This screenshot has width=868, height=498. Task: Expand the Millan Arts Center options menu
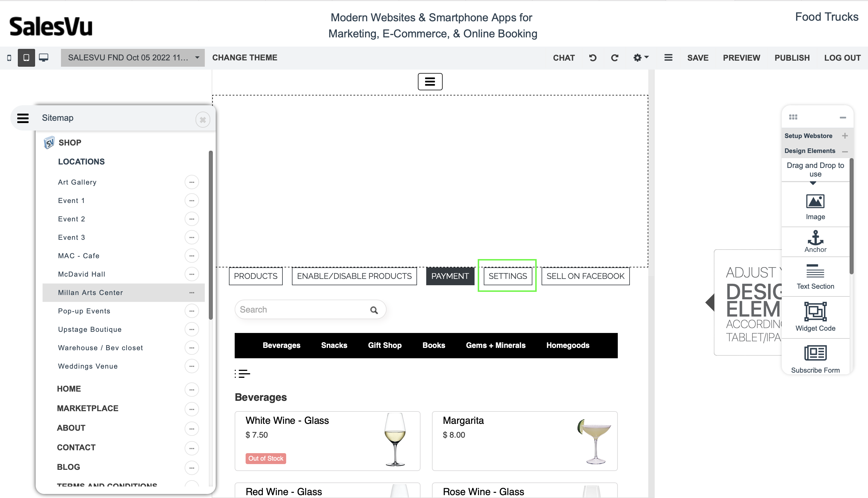pyautogui.click(x=192, y=292)
